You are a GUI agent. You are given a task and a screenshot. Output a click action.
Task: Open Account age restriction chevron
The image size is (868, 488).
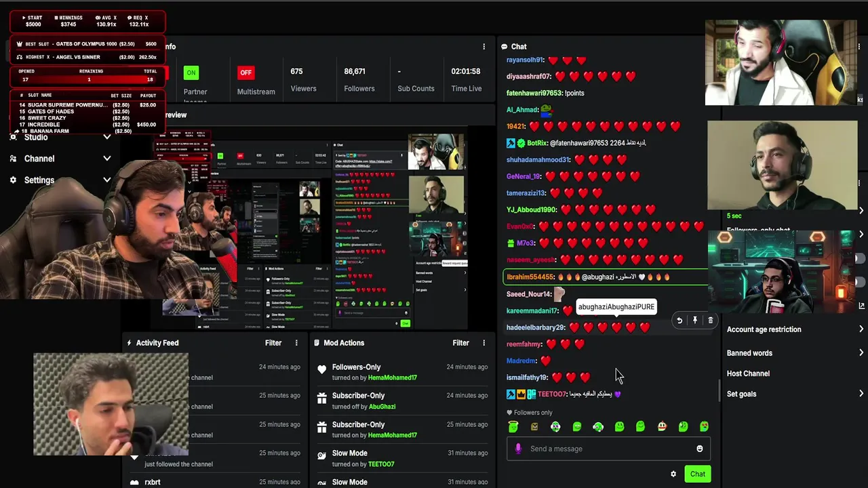click(861, 329)
